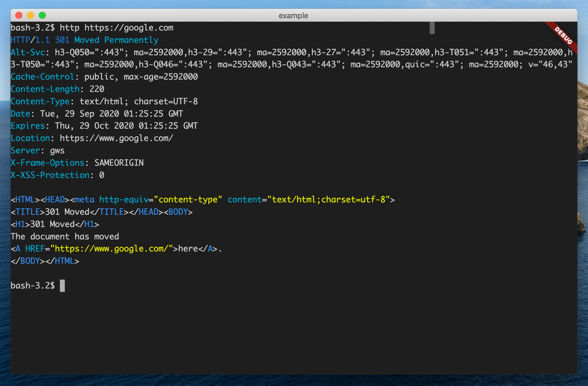
Task: Click the here hyperlink in body
Action: tap(188, 249)
